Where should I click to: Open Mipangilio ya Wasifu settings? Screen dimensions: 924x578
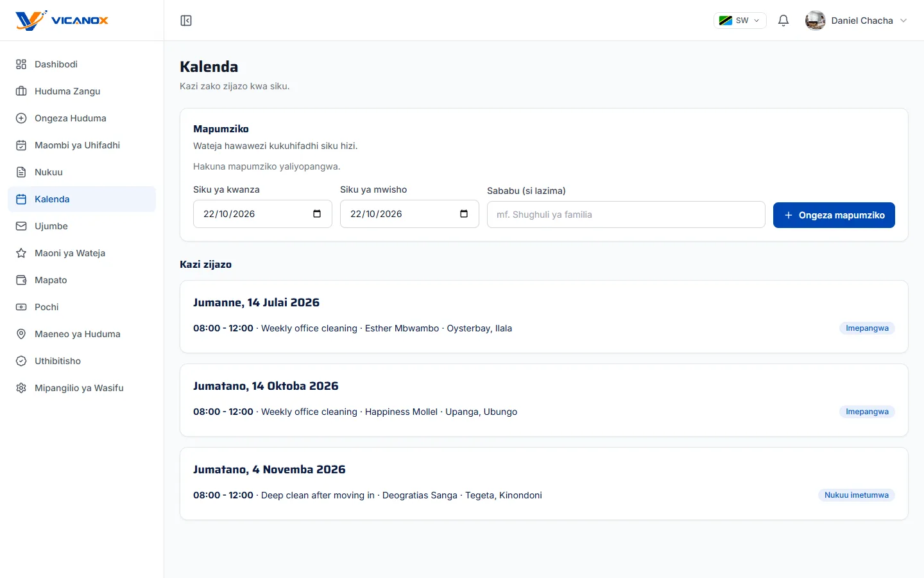[x=81, y=388]
